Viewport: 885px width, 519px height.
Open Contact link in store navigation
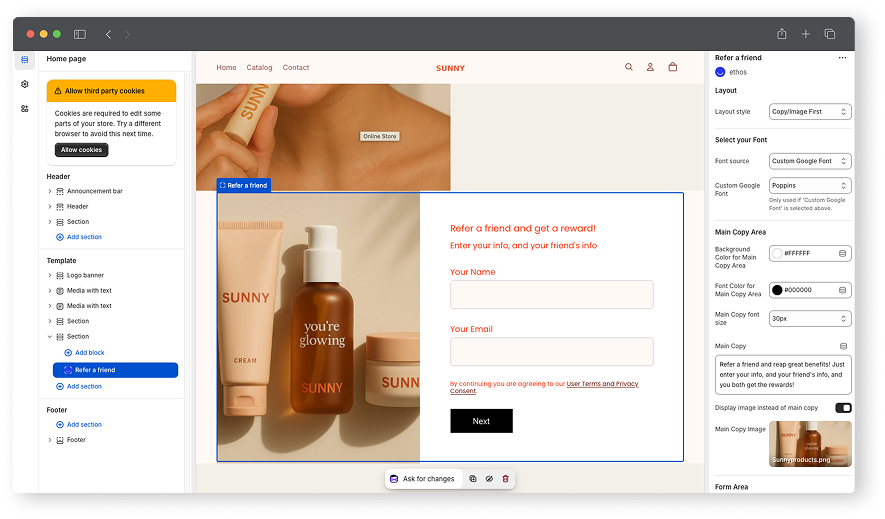[296, 68]
